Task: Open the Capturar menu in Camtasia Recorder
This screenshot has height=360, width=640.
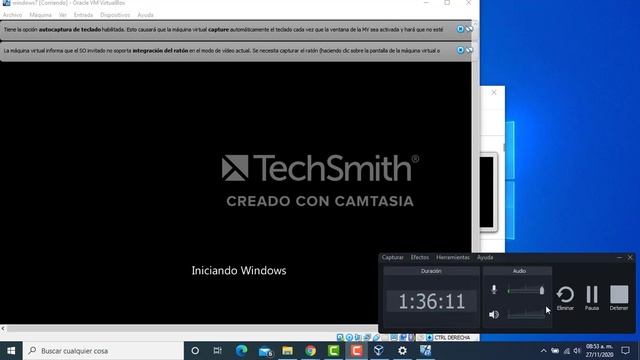Action: pyautogui.click(x=393, y=257)
